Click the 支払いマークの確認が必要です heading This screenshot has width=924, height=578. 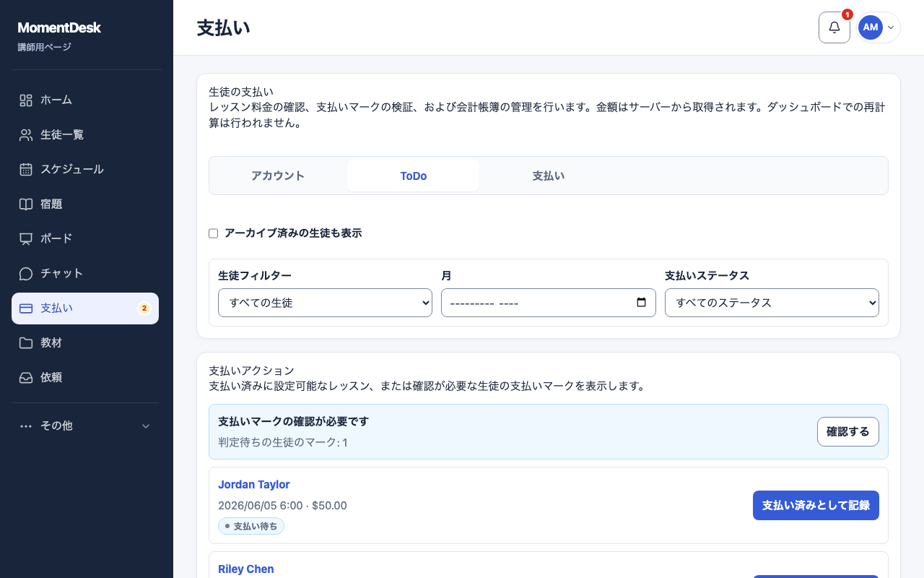[x=294, y=421]
